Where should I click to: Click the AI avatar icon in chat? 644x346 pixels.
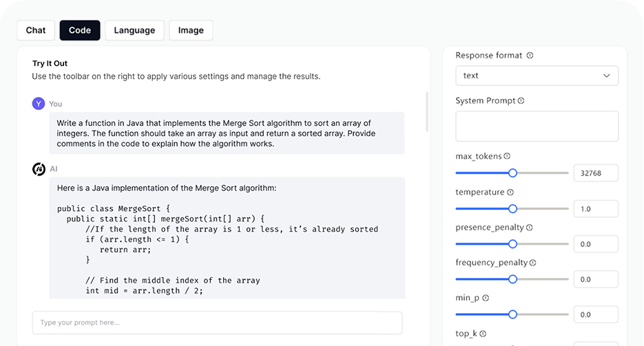click(39, 169)
